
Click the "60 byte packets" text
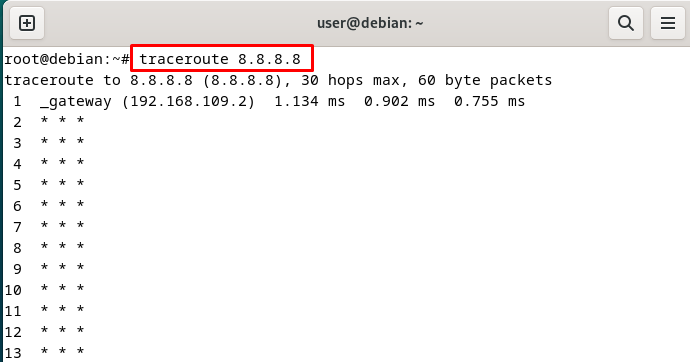(x=485, y=80)
